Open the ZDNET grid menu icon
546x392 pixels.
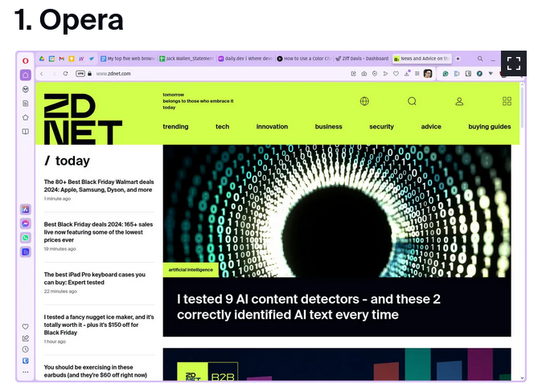pyautogui.click(x=507, y=101)
